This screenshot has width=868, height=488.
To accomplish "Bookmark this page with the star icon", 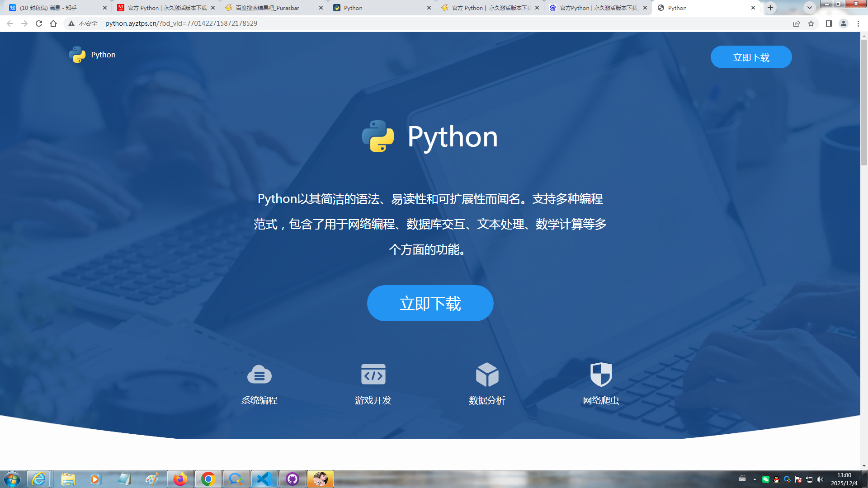I will point(811,23).
